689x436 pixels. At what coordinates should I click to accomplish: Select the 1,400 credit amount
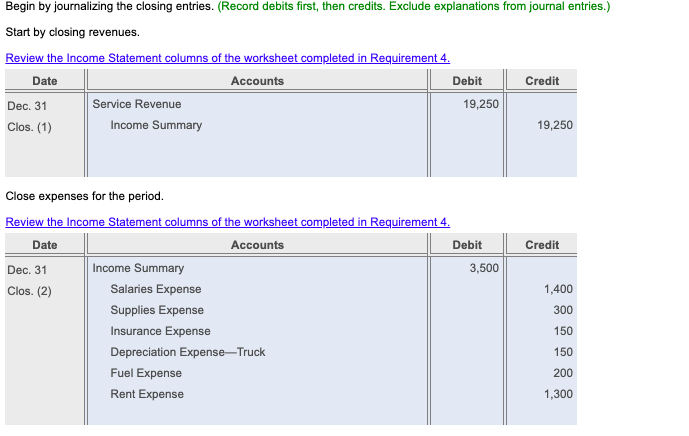[558, 289]
